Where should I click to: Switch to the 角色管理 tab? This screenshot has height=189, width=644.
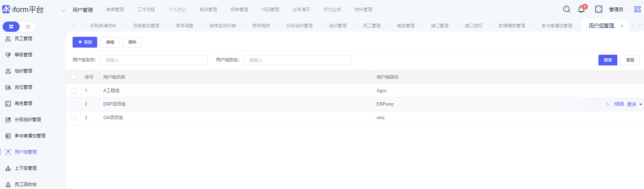coord(405,26)
